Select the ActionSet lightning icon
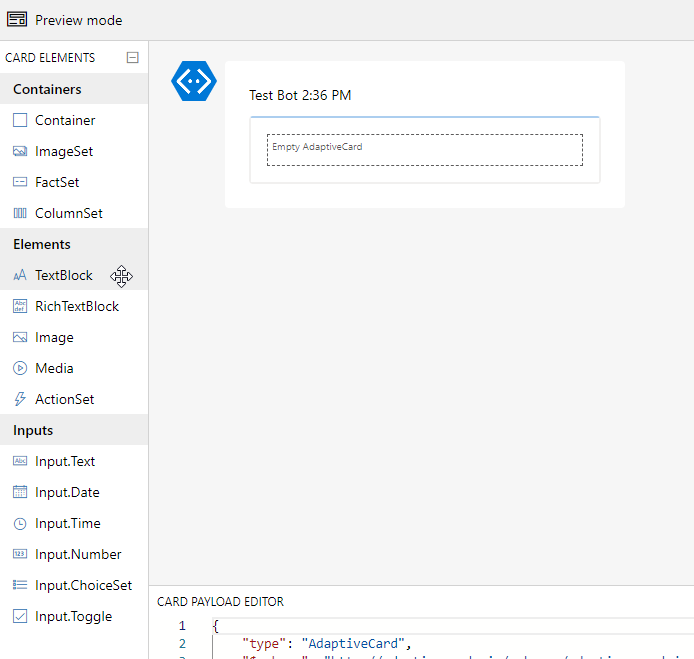The height and width of the screenshot is (659, 694). click(x=20, y=399)
